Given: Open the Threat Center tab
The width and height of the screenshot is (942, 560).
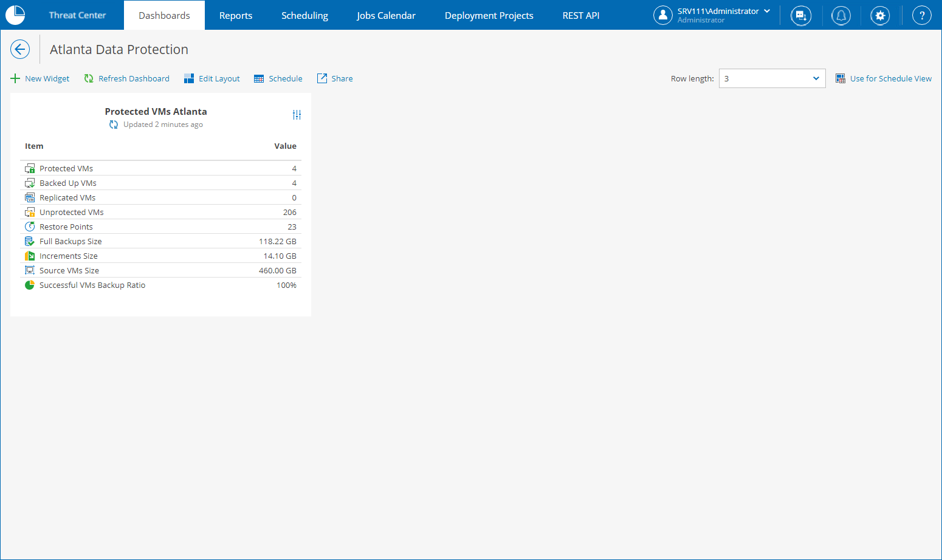Looking at the screenshot, I should coord(77,15).
